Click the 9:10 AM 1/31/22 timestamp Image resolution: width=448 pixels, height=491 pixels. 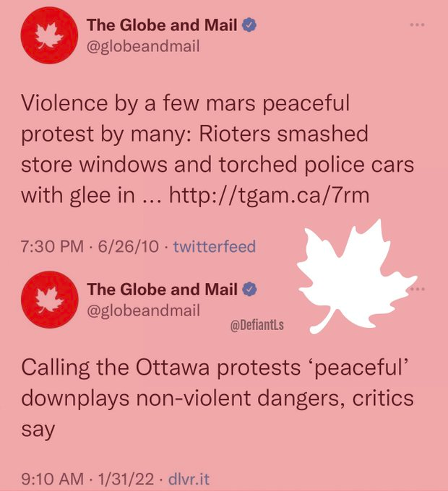tap(87, 479)
